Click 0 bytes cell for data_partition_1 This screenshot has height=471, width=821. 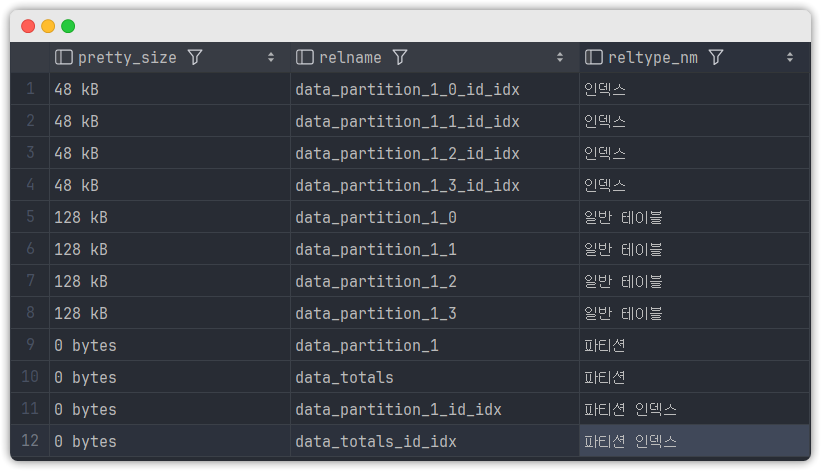170,345
